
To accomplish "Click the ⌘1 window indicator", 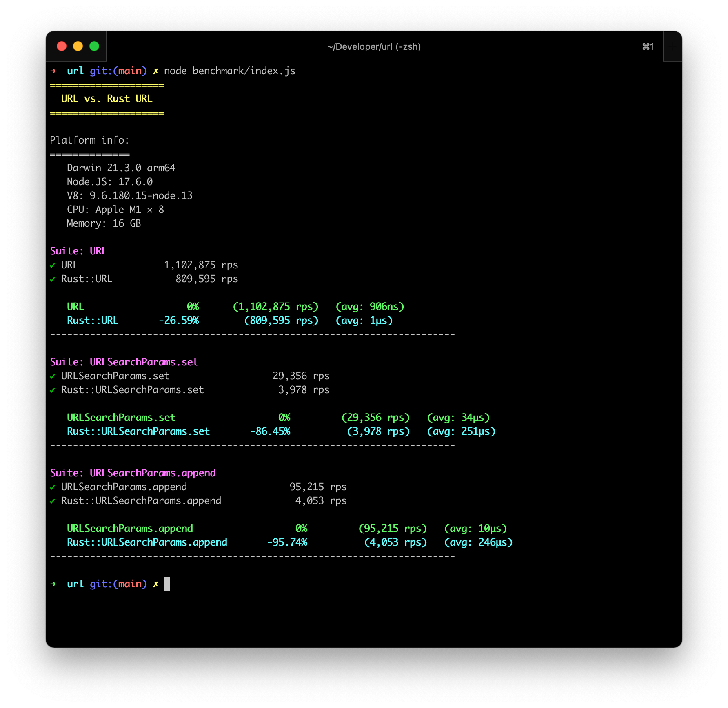I will click(648, 47).
